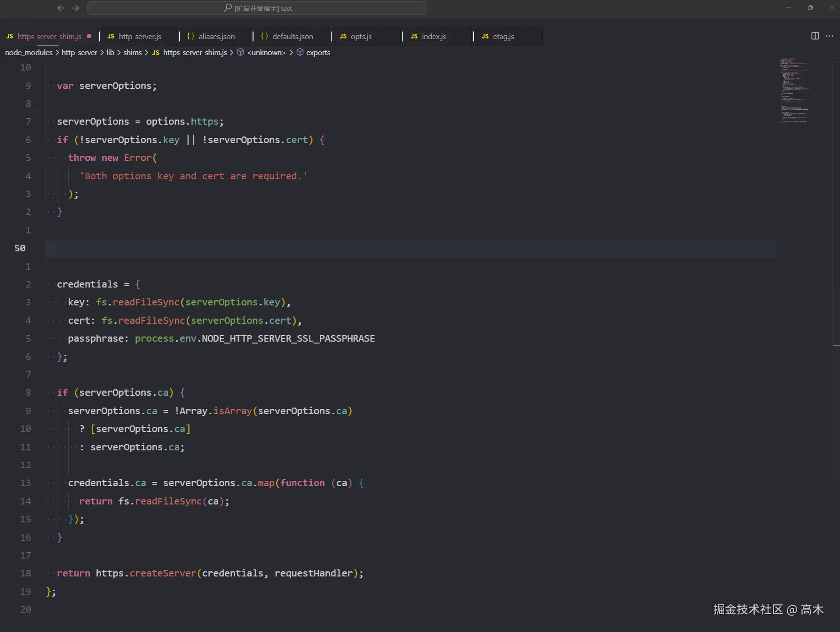840x632 pixels.
Task: Go forward using the right navigation arrow
Action: click(75, 8)
